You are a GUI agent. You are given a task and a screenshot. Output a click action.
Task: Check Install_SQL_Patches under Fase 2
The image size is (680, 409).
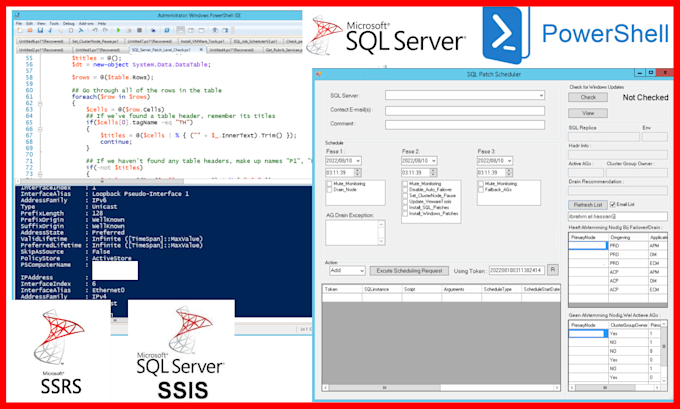tap(405, 208)
